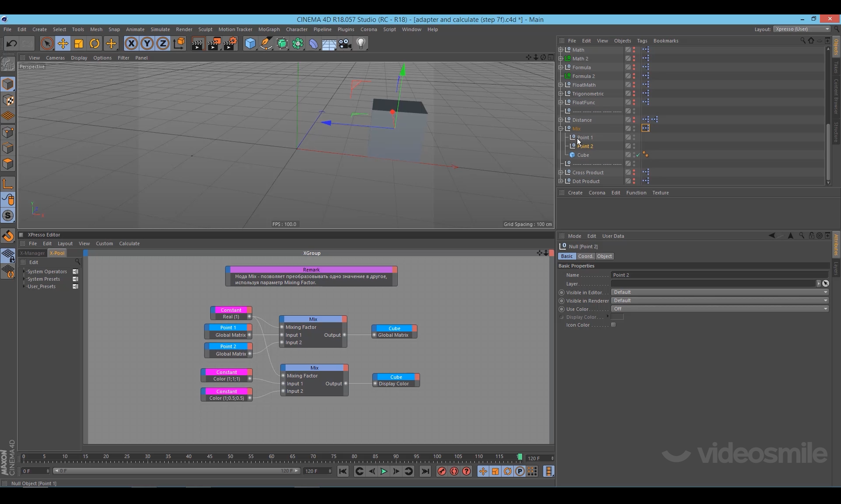Screen dimensions: 841x504
Task: Enable the Icon Color checkbox
Action: click(613, 325)
